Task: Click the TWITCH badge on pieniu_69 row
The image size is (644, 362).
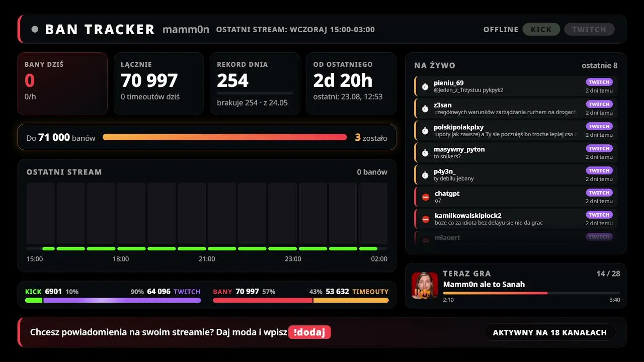Action: pyautogui.click(x=599, y=82)
